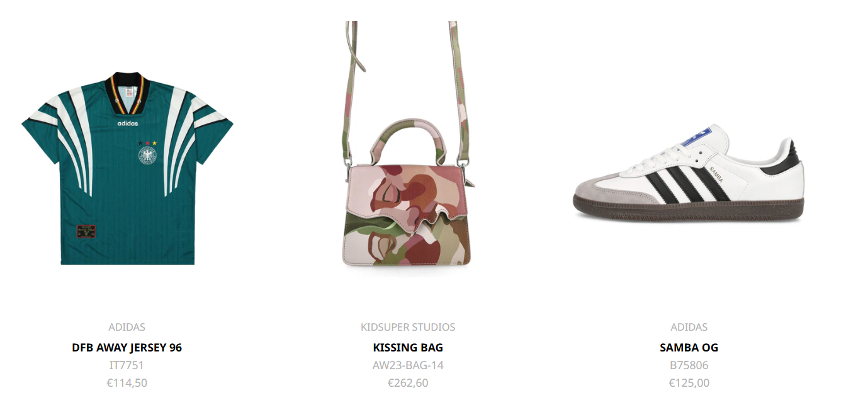Click the black patch on jersey hem
The image size is (868, 405).
pos(85,231)
